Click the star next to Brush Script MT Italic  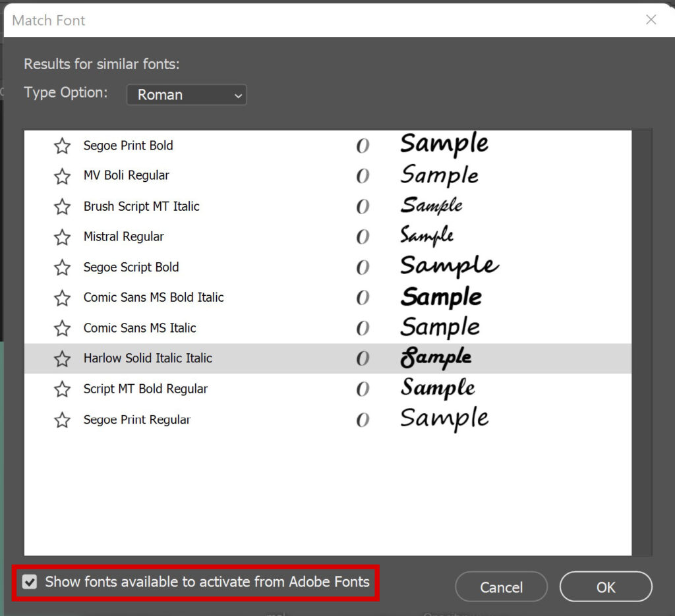(61, 206)
